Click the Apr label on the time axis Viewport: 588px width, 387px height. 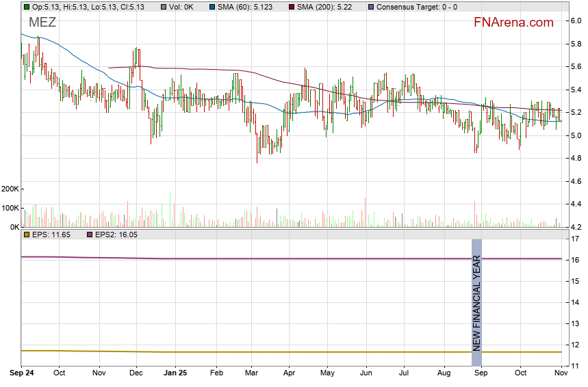pos(288,374)
